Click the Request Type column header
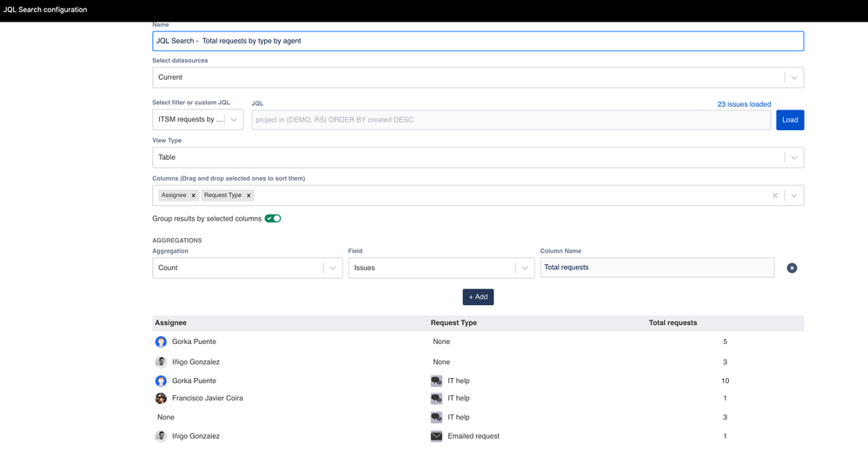The height and width of the screenshot is (450, 868). click(454, 322)
